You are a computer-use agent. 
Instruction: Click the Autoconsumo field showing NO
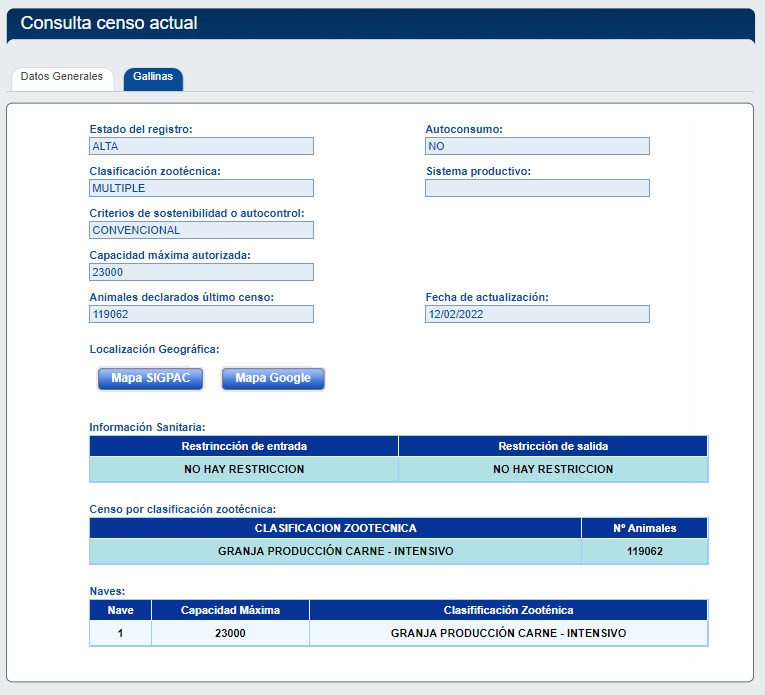[x=537, y=146]
